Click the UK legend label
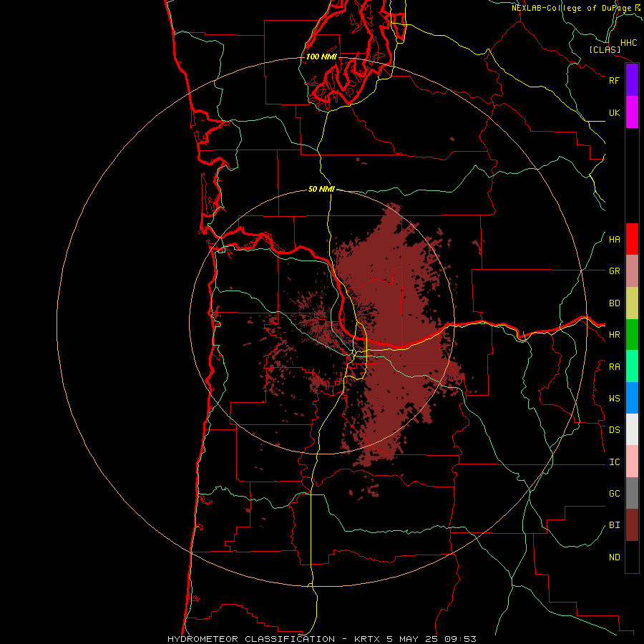The width and height of the screenshot is (644, 644). (x=614, y=112)
